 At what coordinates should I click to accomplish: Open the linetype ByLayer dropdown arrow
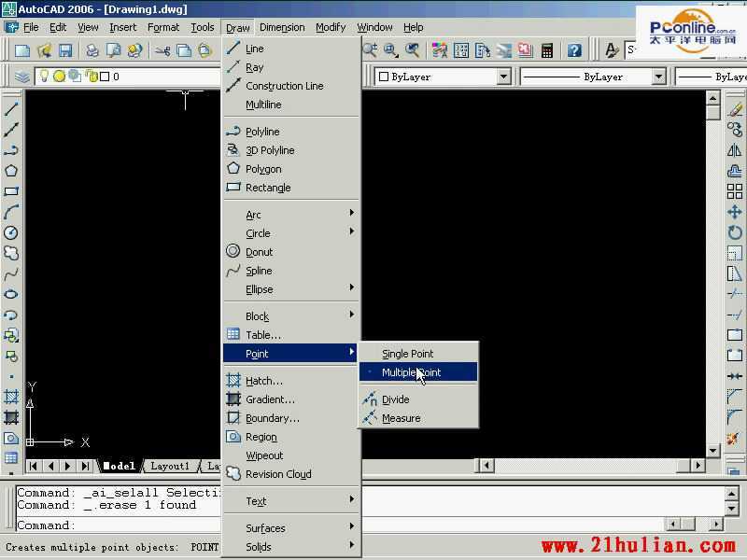tap(658, 77)
